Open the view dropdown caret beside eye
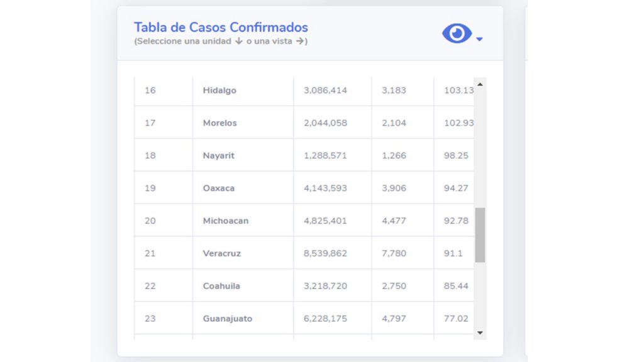The image size is (644, 362). coord(479,39)
